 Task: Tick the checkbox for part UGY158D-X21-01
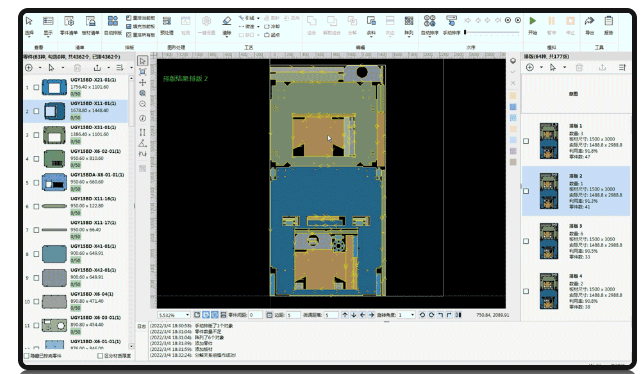click(x=36, y=87)
